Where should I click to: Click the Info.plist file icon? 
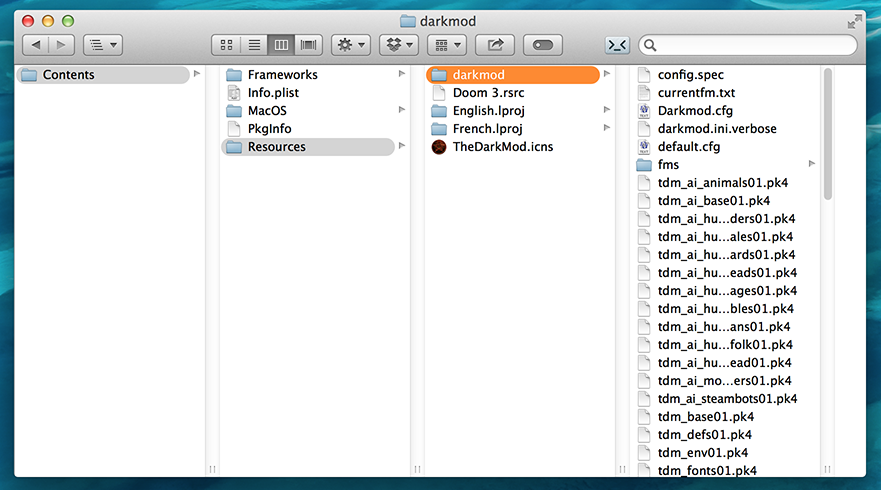pos(234,93)
